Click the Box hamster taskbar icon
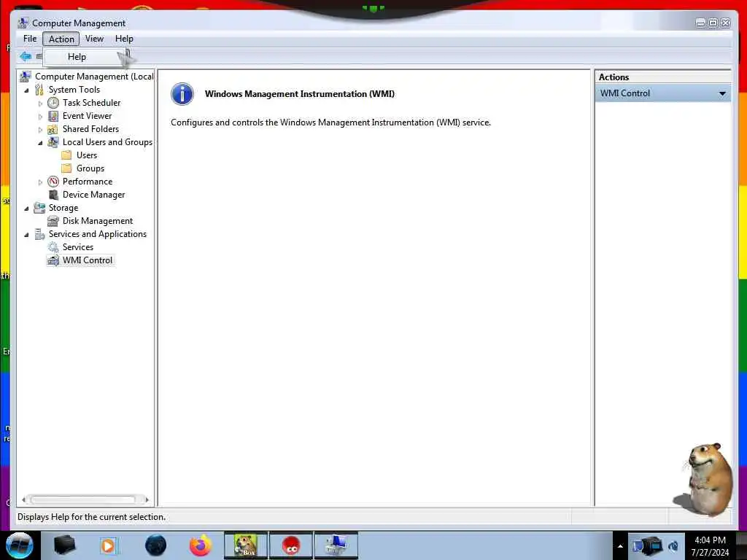This screenshot has height=560, width=747. pos(246,545)
